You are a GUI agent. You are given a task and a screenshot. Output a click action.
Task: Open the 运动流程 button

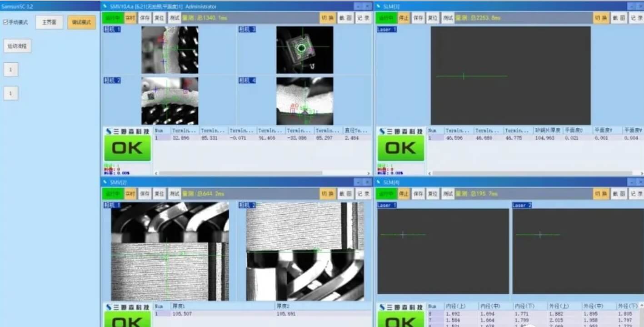pyautogui.click(x=17, y=46)
